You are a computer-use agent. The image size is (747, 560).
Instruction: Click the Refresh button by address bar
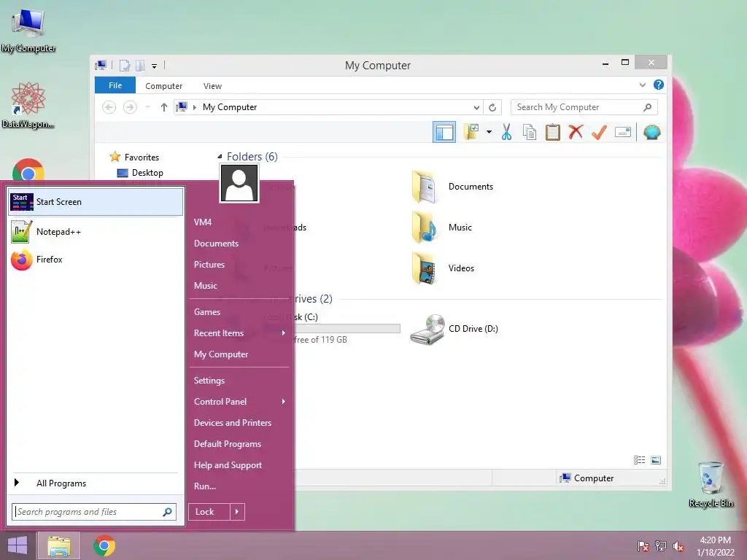(x=492, y=108)
